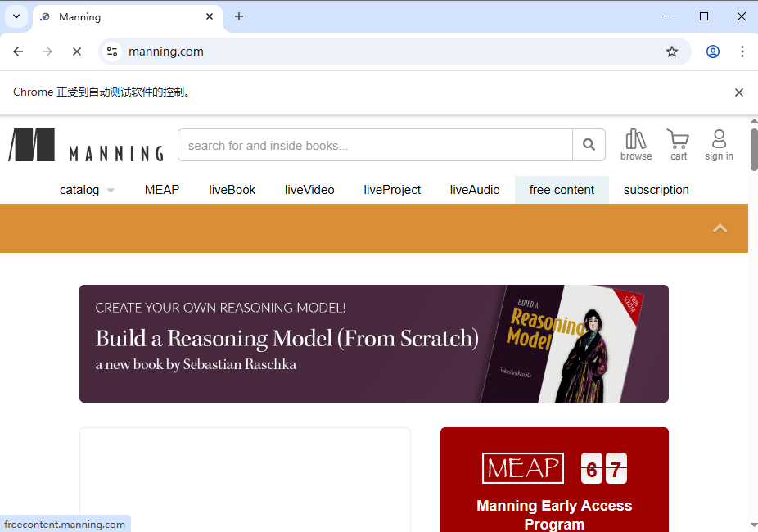
Task: Click the sign in icon
Action: coord(719,145)
